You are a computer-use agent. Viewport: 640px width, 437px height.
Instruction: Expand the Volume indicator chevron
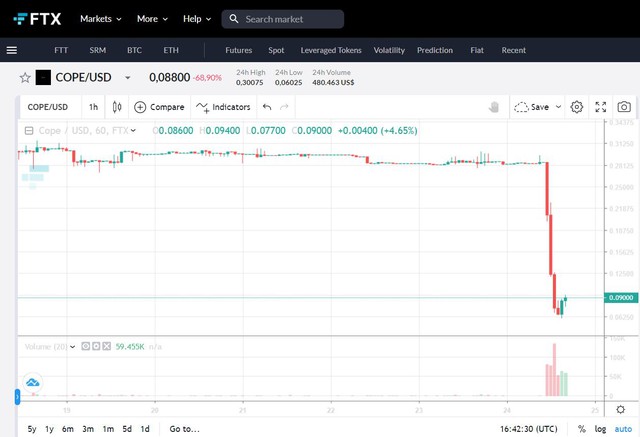pyautogui.click(x=72, y=346)
